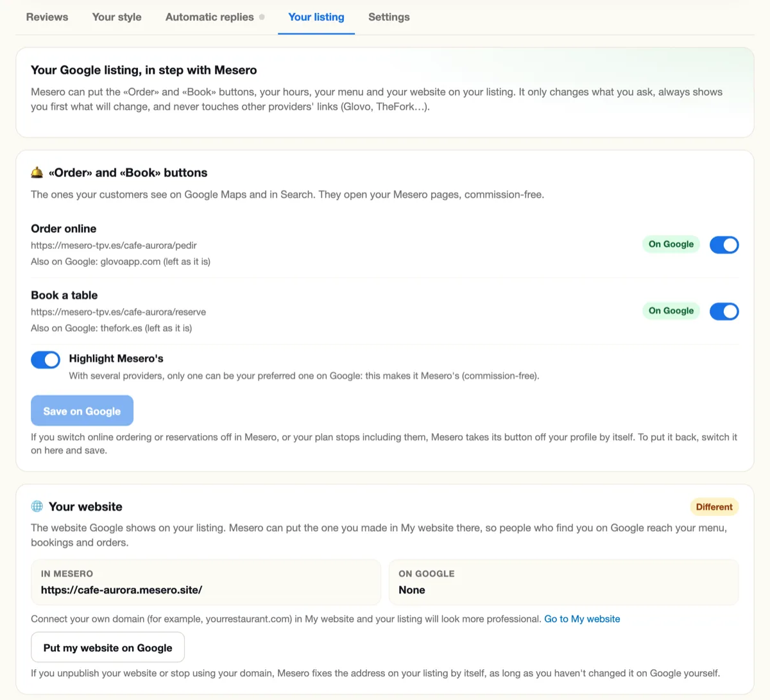Click the «Order» and «Book» buttons heading

pos(128,173)
